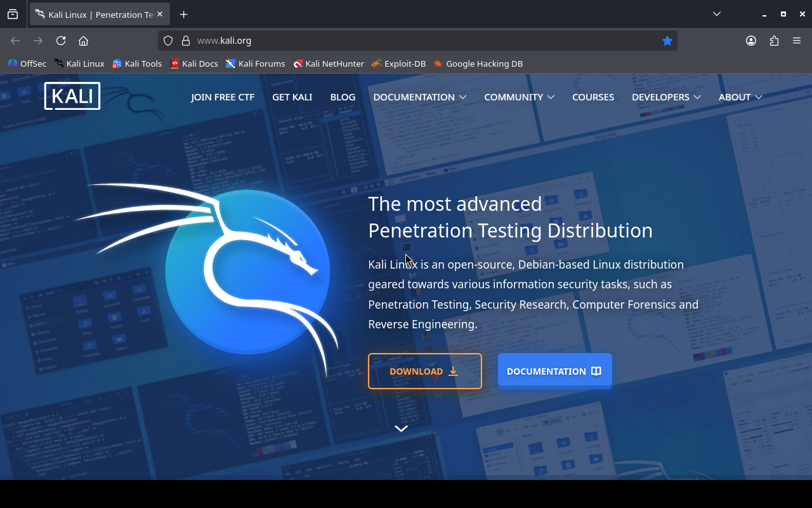Open a new browser tab
This screenshot has width=812, height=508.
click(183, 14)
